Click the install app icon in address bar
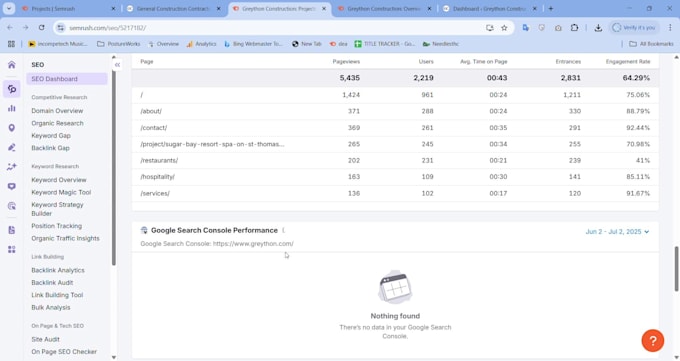Image resolution: width=680 pixels, height=361 pixels. click(490, 28)
